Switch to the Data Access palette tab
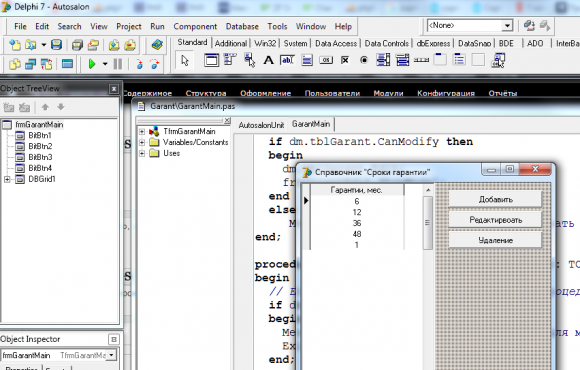 pyautogui.click(x=336, y=43)
